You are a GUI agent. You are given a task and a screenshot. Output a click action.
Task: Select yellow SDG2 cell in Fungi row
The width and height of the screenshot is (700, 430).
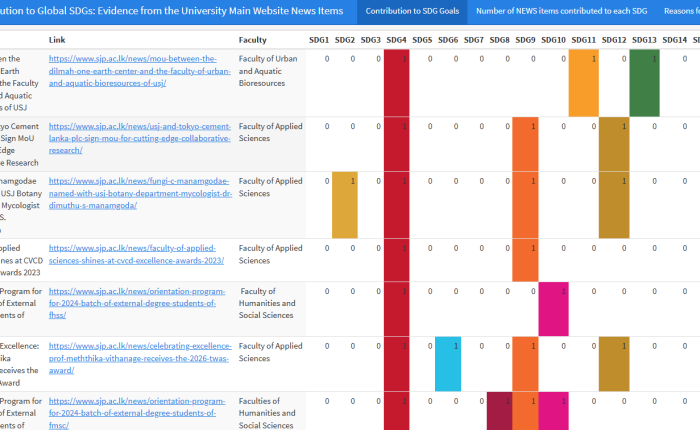(344, 204)
